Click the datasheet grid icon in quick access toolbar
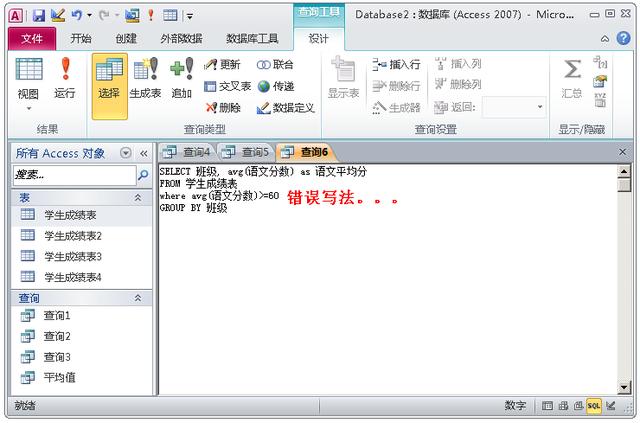 point(170,16)
